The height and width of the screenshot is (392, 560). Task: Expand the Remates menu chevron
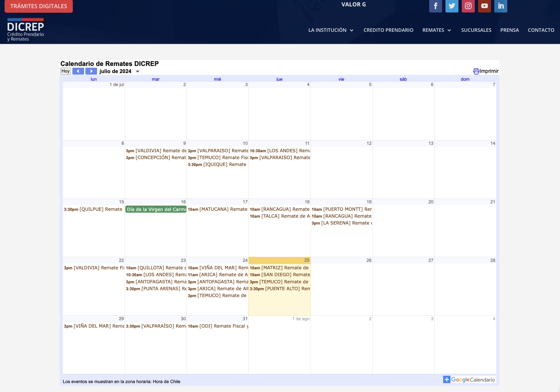[x=449, y=31]
